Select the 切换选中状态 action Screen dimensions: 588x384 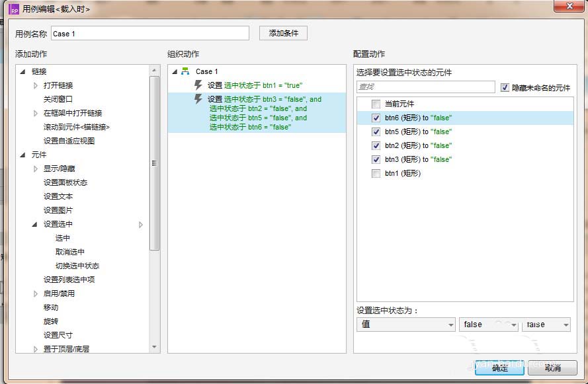click(x=77, y=266)
